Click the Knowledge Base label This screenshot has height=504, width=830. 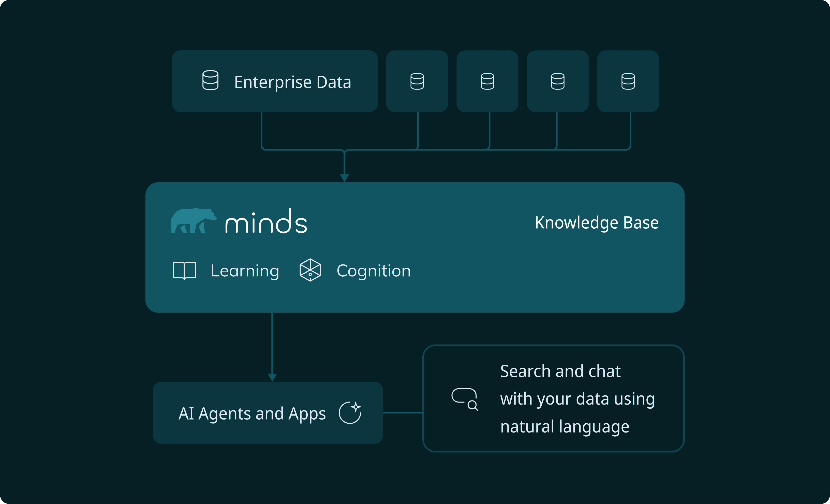coord(597,223)
